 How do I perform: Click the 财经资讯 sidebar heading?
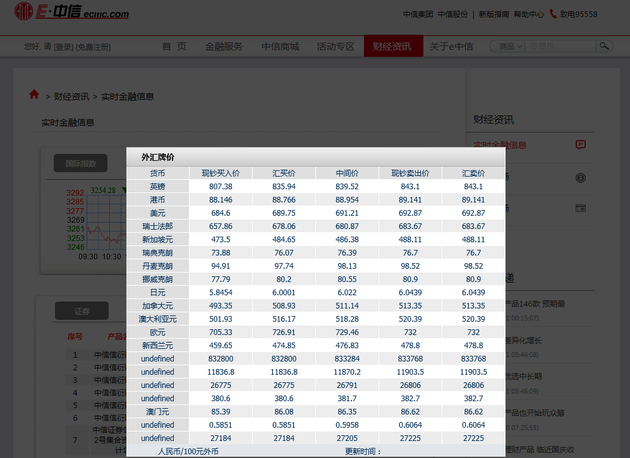493,120
